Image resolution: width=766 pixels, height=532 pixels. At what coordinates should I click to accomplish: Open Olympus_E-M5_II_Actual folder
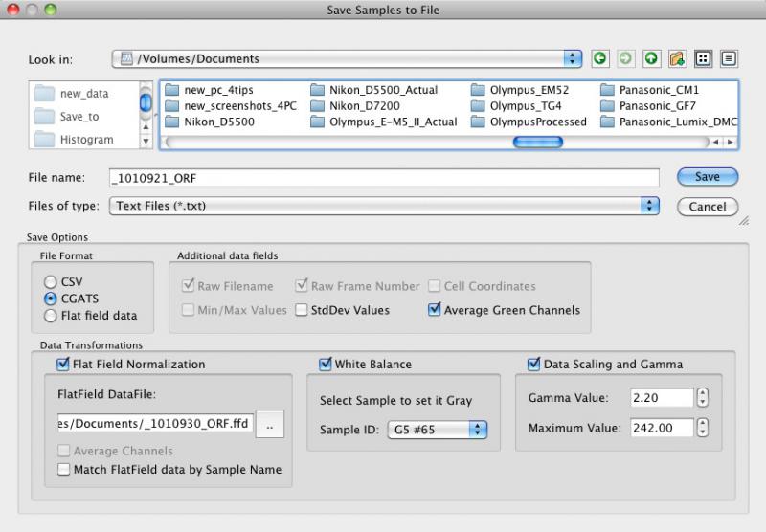[384, 122]
